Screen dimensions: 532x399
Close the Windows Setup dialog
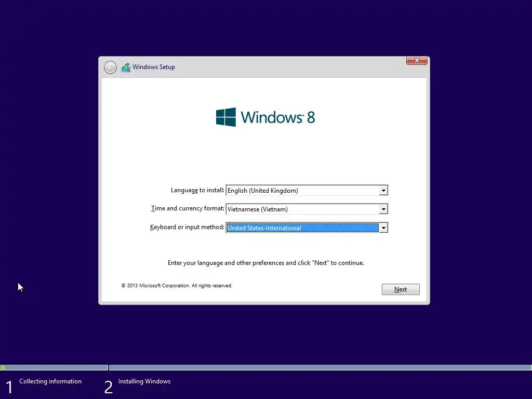(417, 60)
